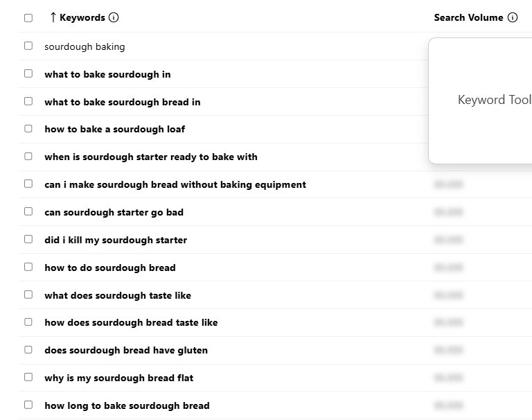Screen dimensions: 532x420
Task: Select checkbox for "can i make sourdough bread without baking equipment"
Action: pyautogui.click(x=28, y=184)
